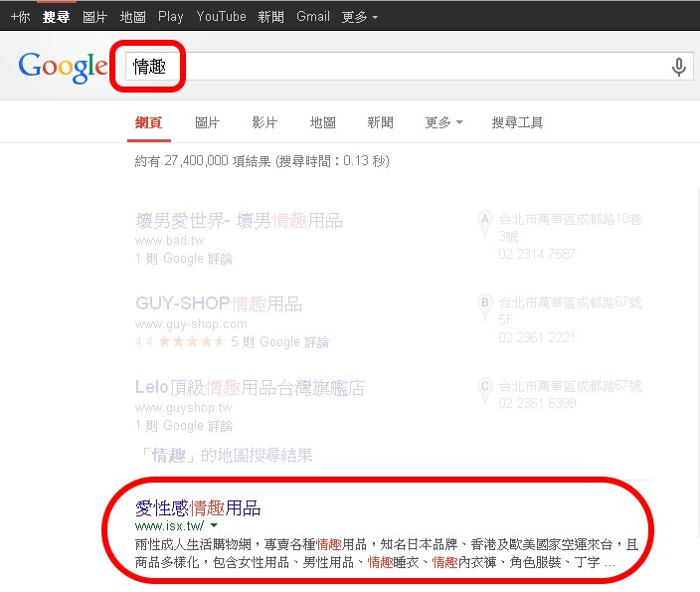This screenshot has height=592, width=700.
Task: Expand the 更多 menu in top black bar
Action: tap(360, 17)
